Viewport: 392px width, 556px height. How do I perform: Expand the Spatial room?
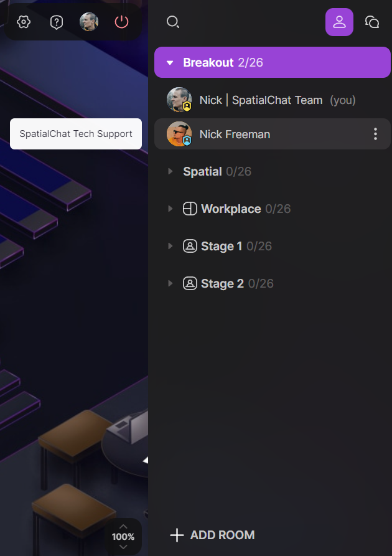(170, 172)
